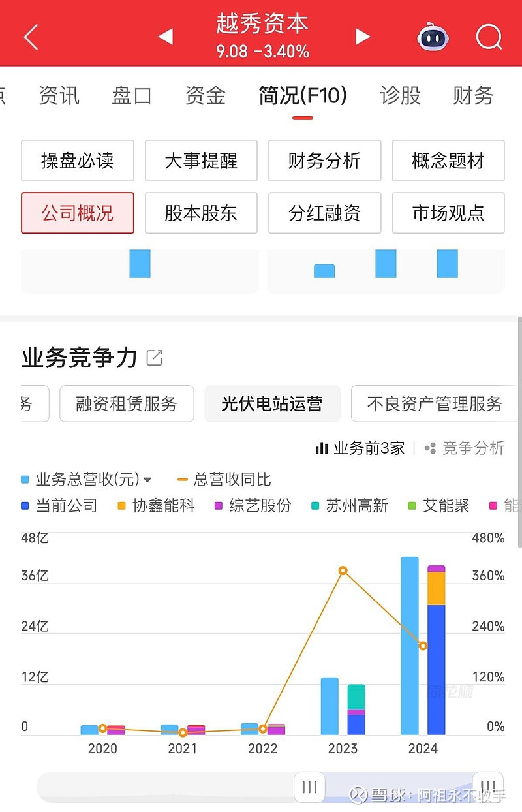This screenshot has width=522, height=812.
Task: Open 财务分析 section
Action: (324, 161)
